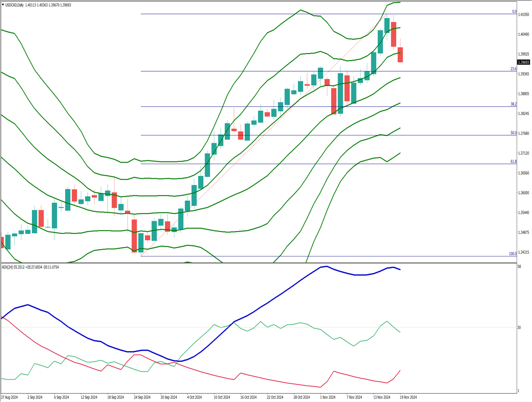Select the 38.2 Fibonacci level label

513,104
